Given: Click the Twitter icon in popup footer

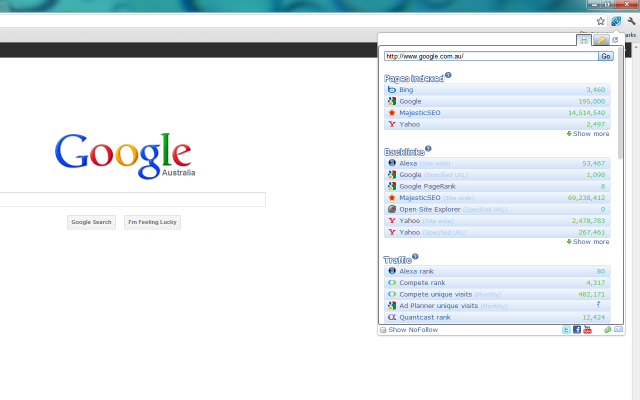Looking at the screenshot, I should point(566,330).
